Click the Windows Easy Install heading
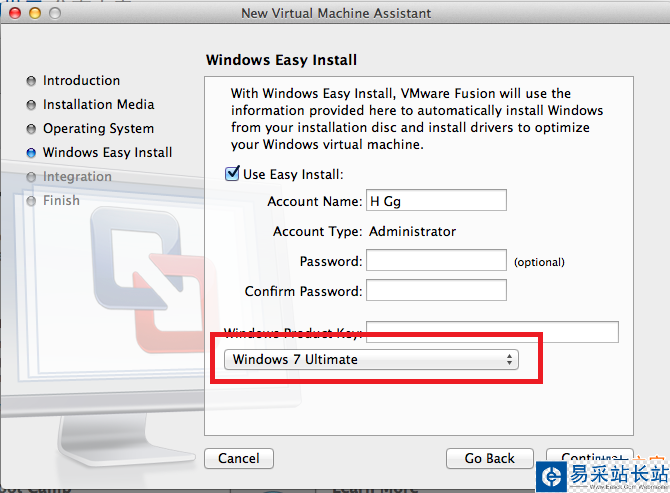 coord(281,60)
